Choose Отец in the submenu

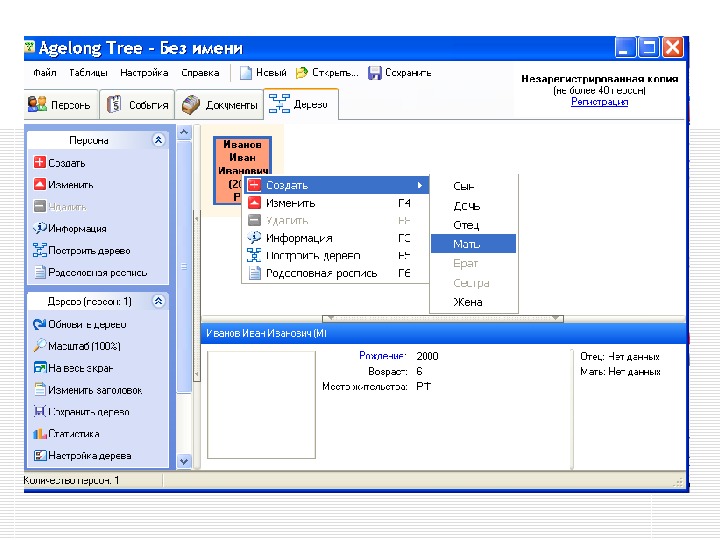473,225
